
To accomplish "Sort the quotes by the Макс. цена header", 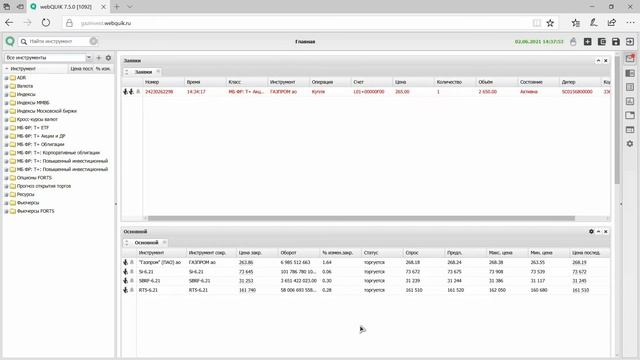I will coord(507,253).
